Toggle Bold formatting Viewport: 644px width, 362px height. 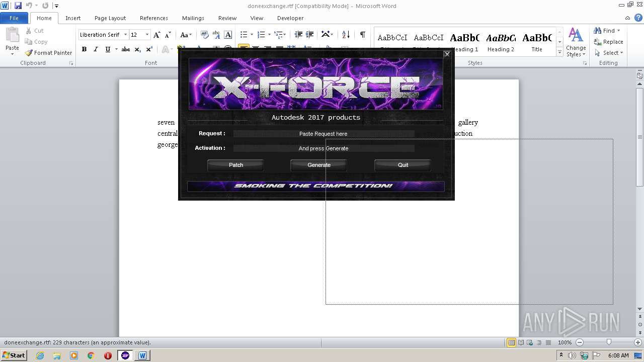[84, 49]
